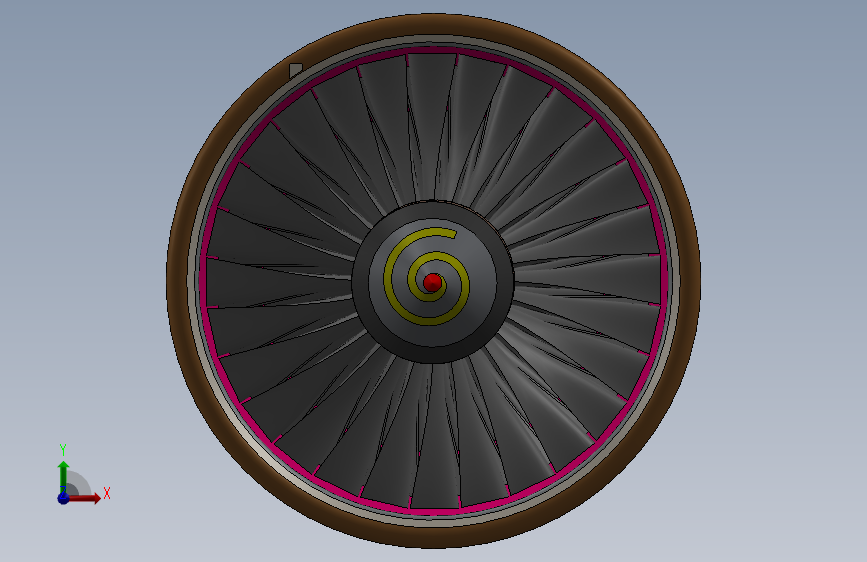This screenshot has height=562, width=867.
Task: Click the blue Z axis ball of the triad
Action: pyautogui.click(x=63, y=498)
